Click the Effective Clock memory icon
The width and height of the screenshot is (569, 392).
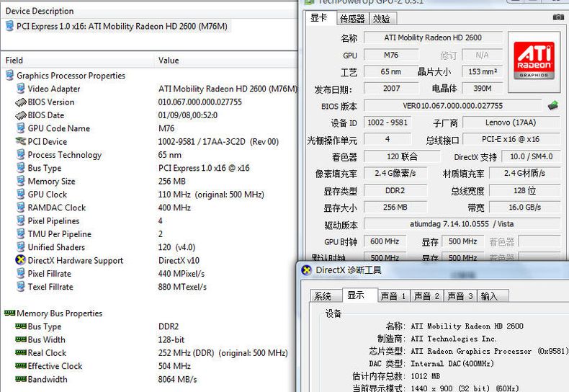click(x=21, y=365)
